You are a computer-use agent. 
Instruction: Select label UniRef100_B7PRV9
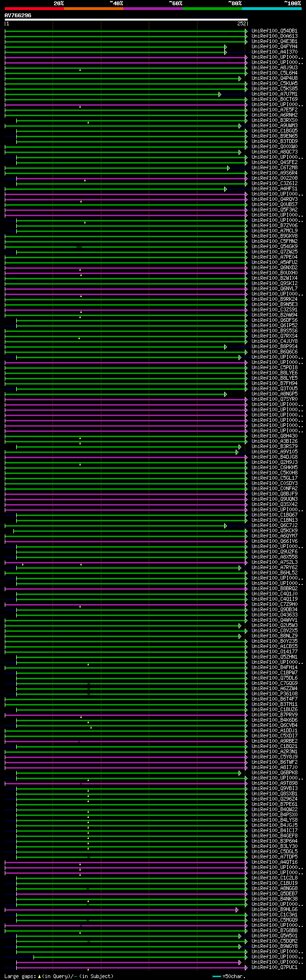coord(274,715)
